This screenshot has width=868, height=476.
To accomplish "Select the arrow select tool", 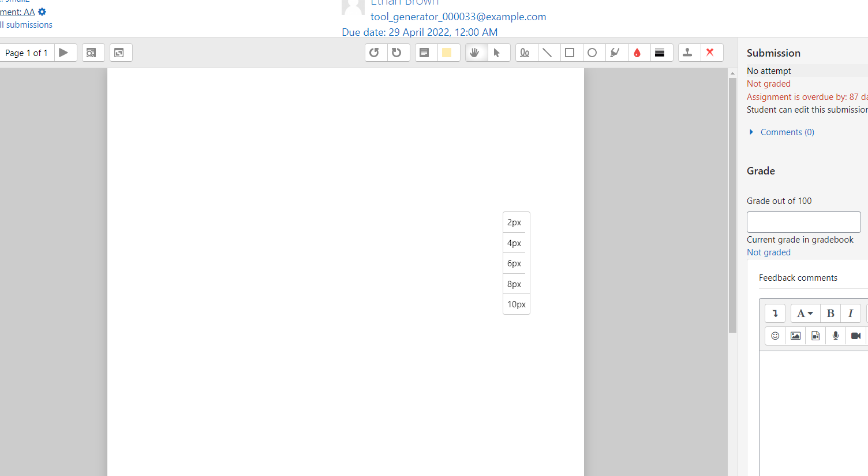I will click(x=498, y=53).
